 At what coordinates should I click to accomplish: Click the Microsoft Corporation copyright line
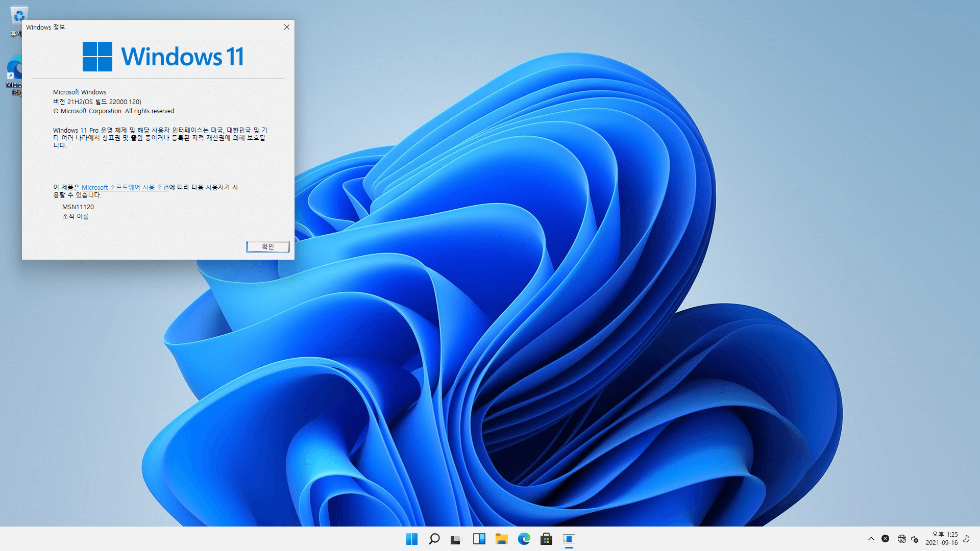click(114, 111)
